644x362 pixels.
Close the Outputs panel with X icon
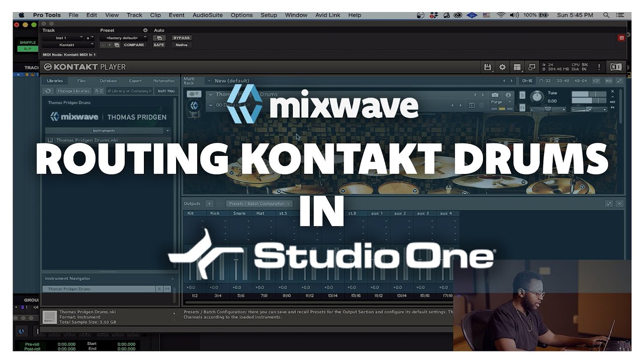[x=619, y=204]
